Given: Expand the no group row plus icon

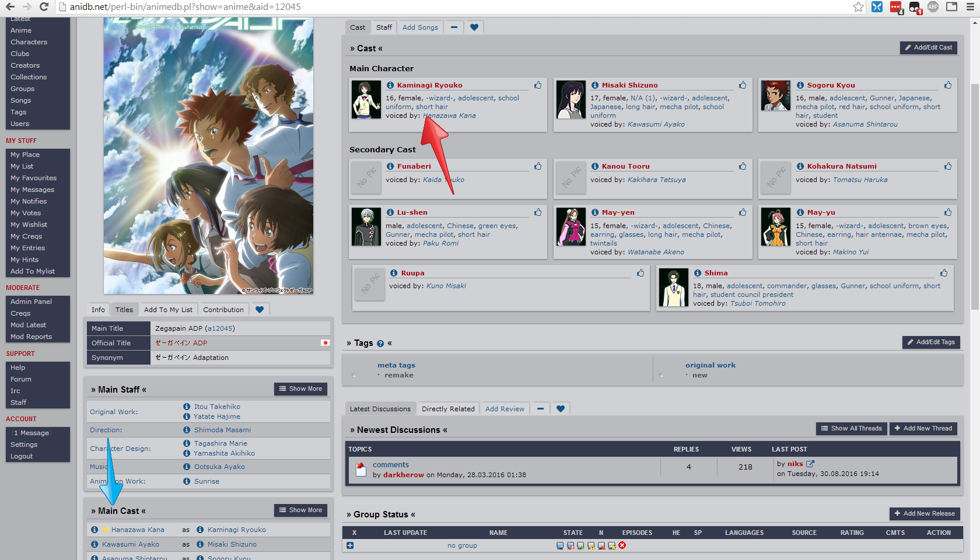Looking at the screenshot, I should (x=350, y=545).
